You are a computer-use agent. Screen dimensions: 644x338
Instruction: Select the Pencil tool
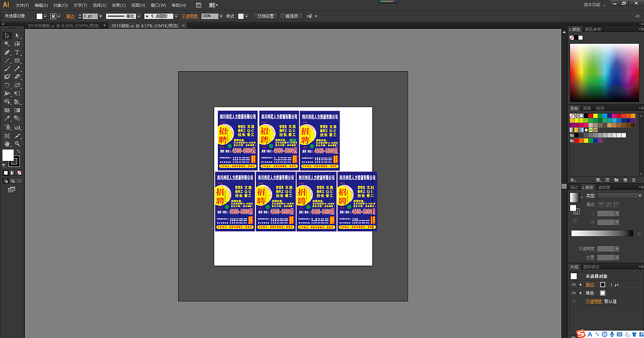(17, 68)
